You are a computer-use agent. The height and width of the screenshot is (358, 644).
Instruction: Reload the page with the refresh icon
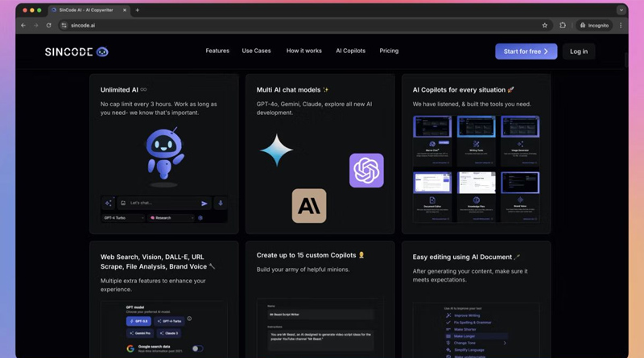coord(49,26)
